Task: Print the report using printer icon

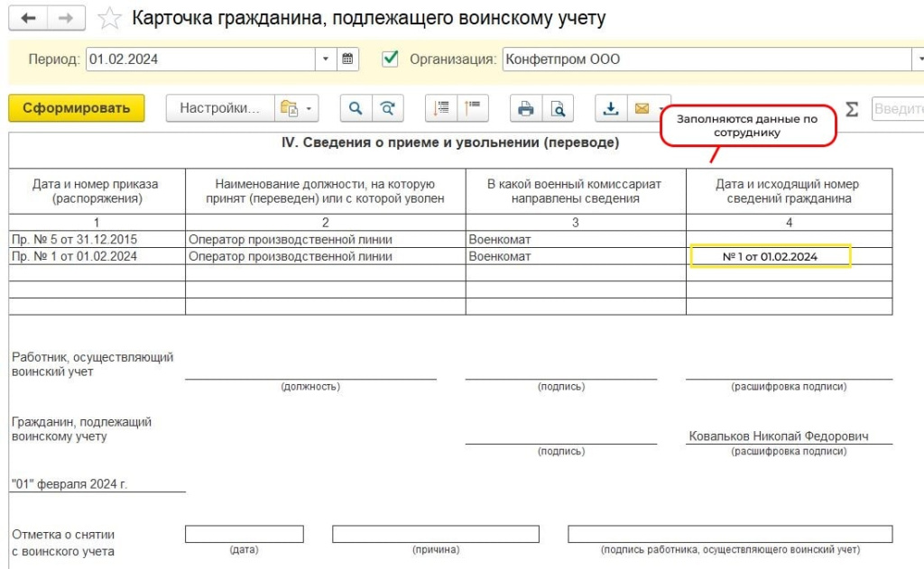Action: 525,108
